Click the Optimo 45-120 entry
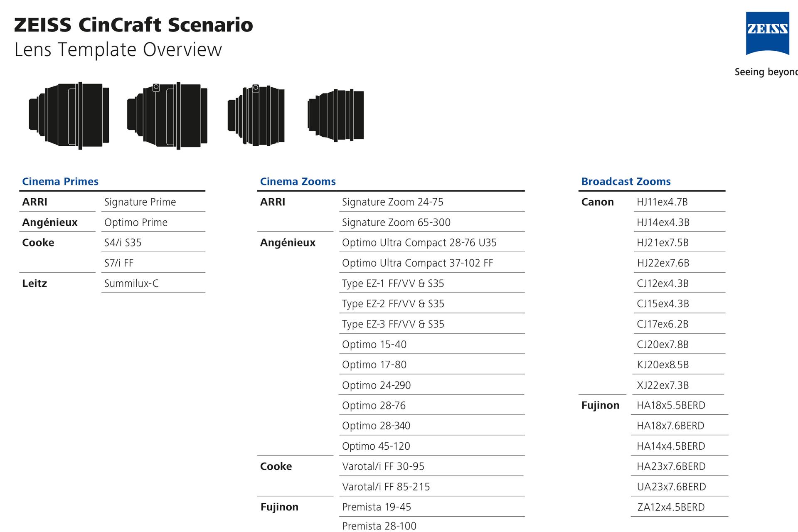The height and width of the screenshot is (532, 798). (376, 446)
